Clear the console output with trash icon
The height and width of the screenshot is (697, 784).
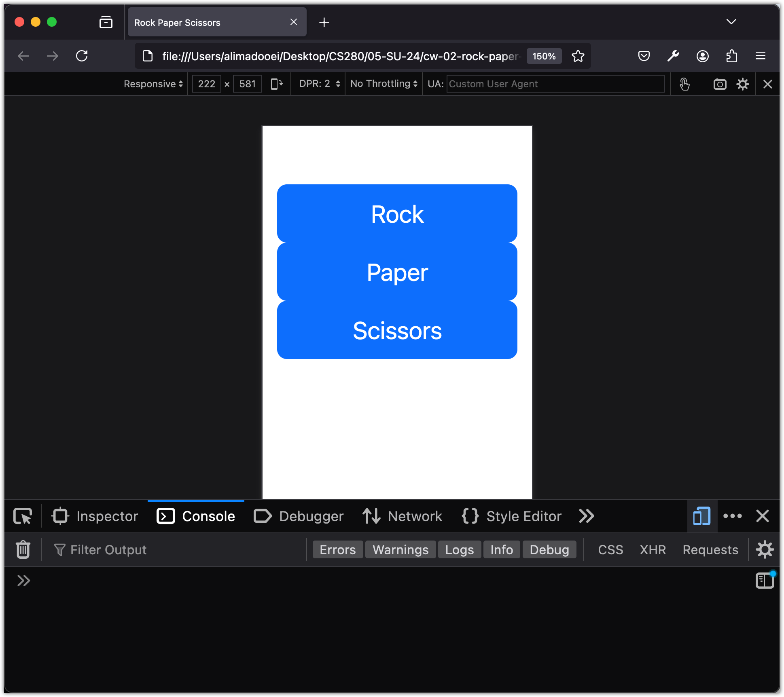click(23, 549)
